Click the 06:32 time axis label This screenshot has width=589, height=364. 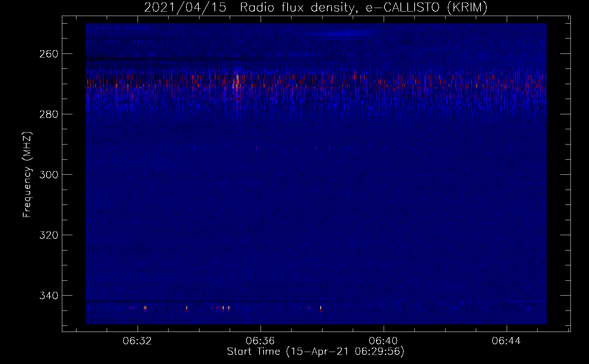coord(137,341)
